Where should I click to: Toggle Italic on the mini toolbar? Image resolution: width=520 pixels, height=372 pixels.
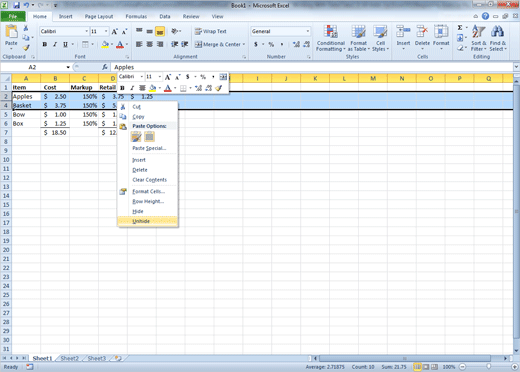pyautogui.click(x=132, y=88)
